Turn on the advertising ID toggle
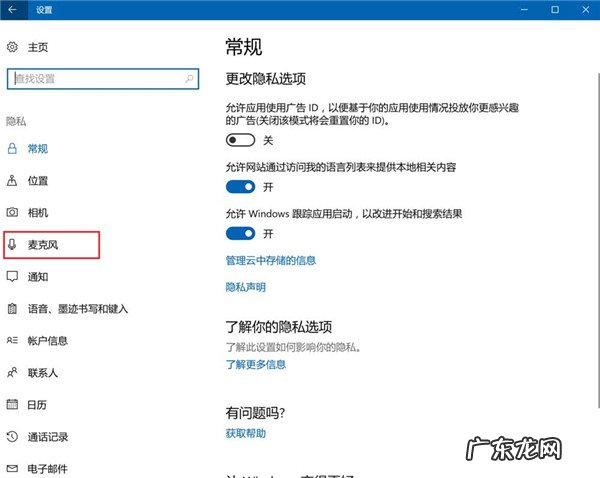600x478 pixels. coord(240,140)
